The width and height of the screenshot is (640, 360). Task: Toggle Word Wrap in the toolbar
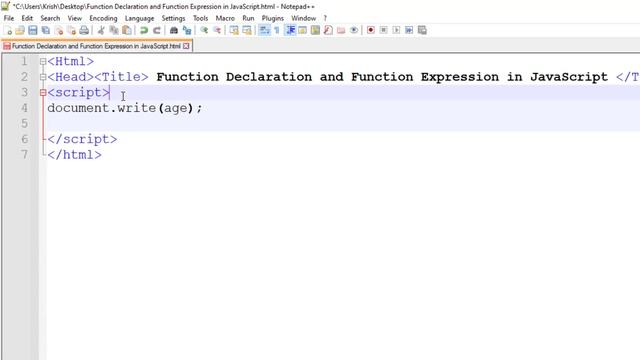(264, 30)
